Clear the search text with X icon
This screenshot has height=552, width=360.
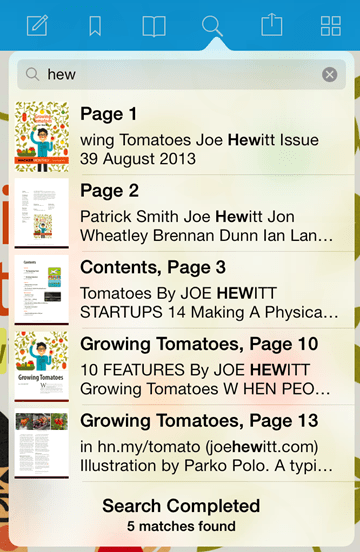(330, 74)
